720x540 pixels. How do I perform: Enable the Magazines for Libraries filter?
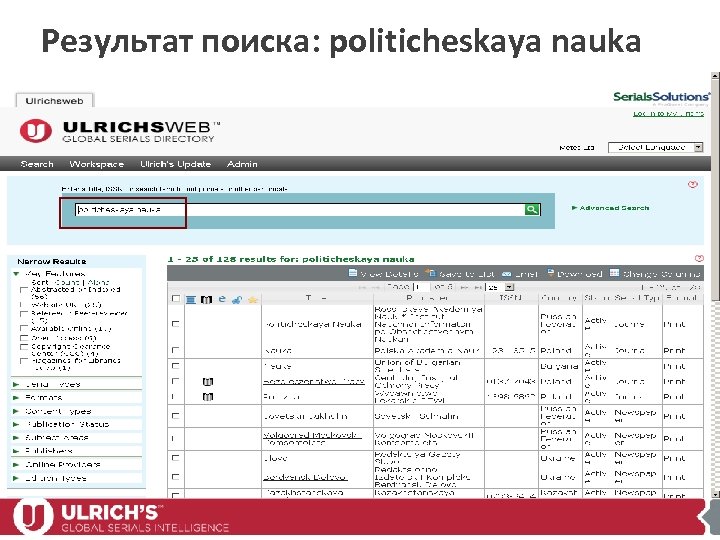24,361
